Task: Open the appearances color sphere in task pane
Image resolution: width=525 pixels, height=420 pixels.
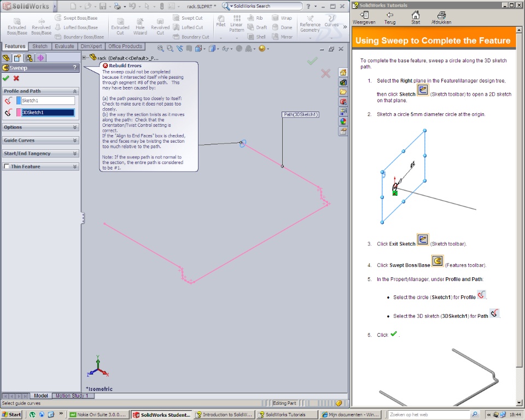Action: 343,121
